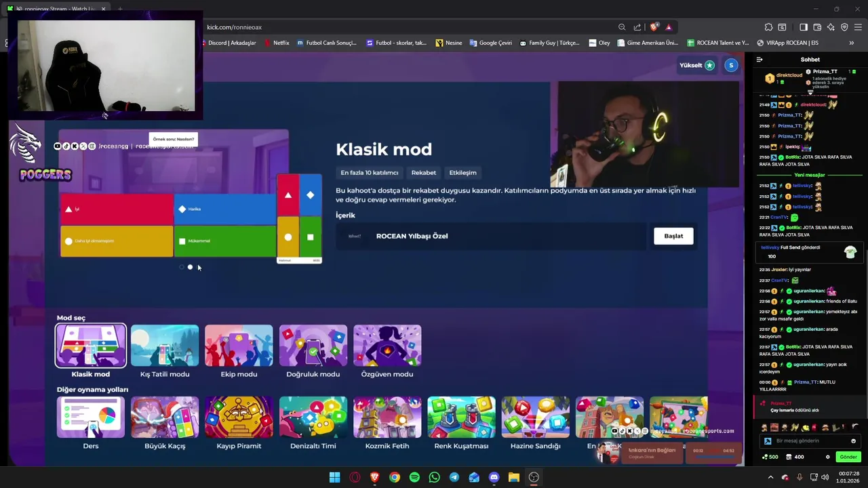Open the Leo AI sparkle icon

tap(831, 27)
